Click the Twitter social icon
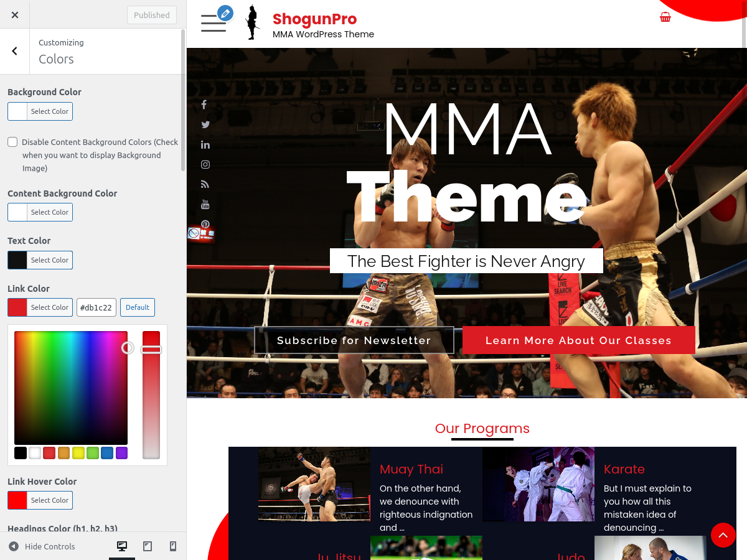 205,124
